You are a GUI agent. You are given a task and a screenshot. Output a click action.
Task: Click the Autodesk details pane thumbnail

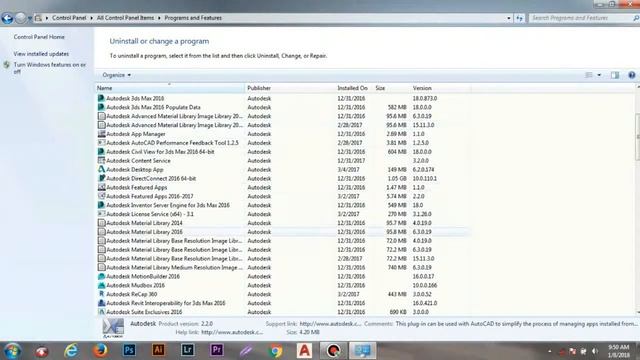point(113,328)
